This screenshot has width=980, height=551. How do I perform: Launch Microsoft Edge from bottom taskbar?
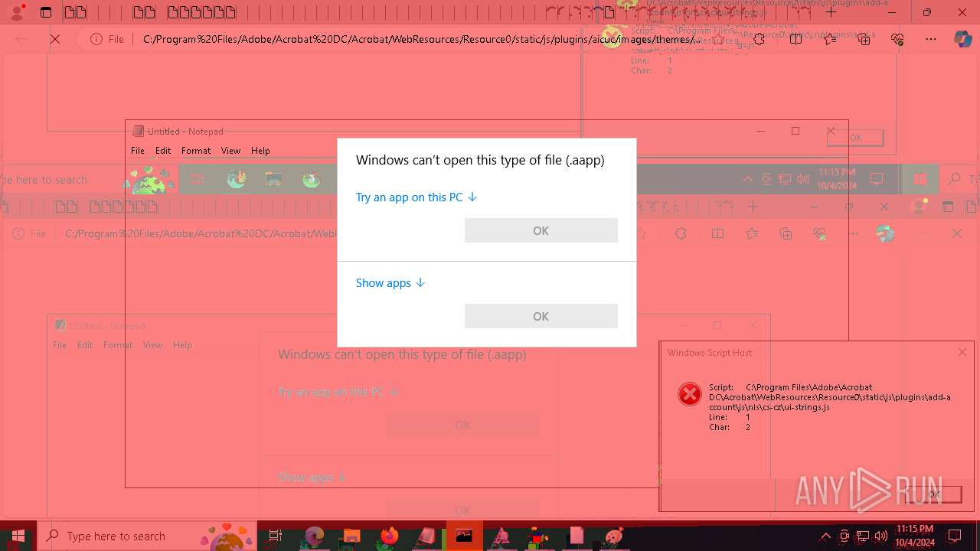coord(315,536)
